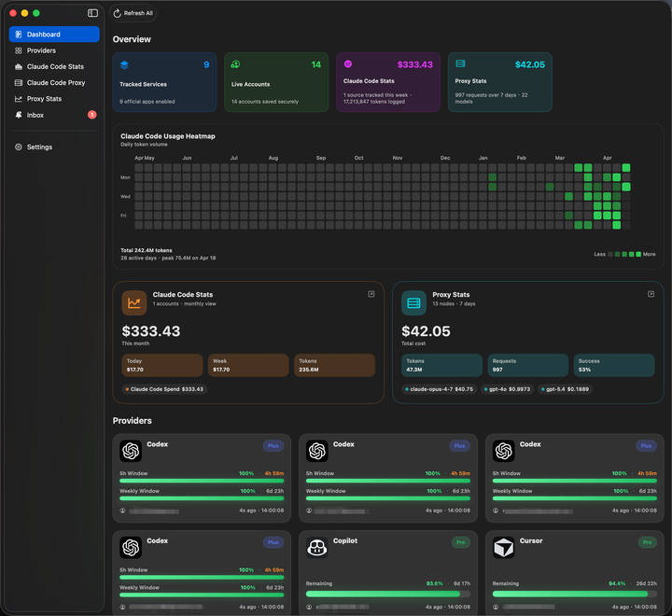Image resolution: width=672 pixels, height=616 pixels.
Task: Click the teal server icon in Proxy Stats panel
Action: [x=413, y=303]
